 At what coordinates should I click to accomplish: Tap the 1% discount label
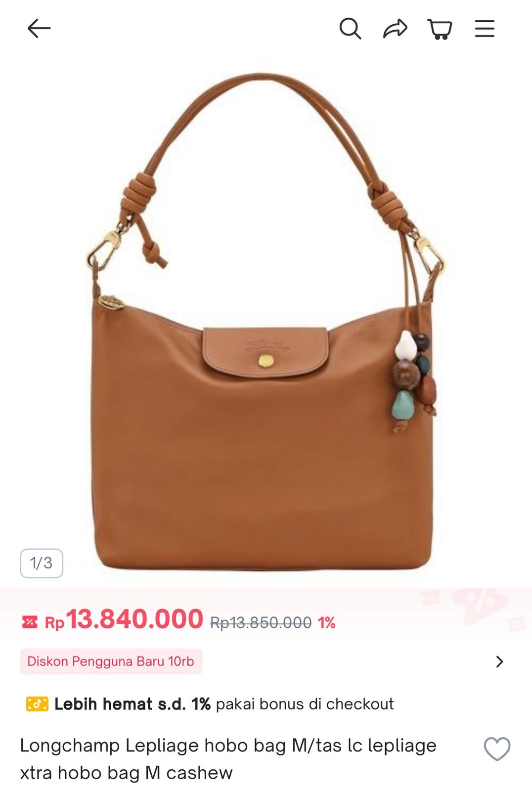pos(326,622)
